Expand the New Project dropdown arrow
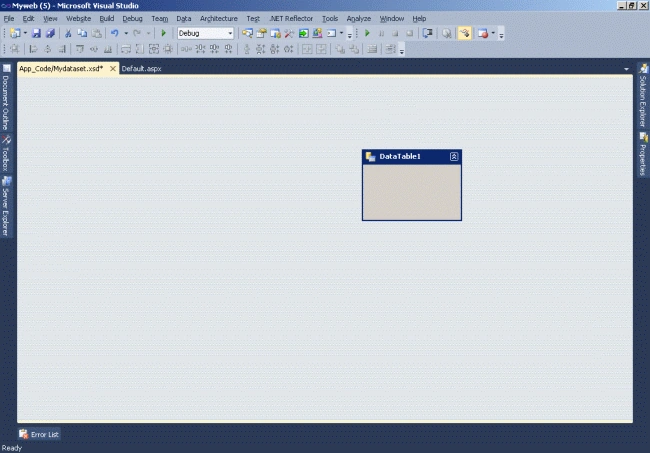 (x=25, y=33)
